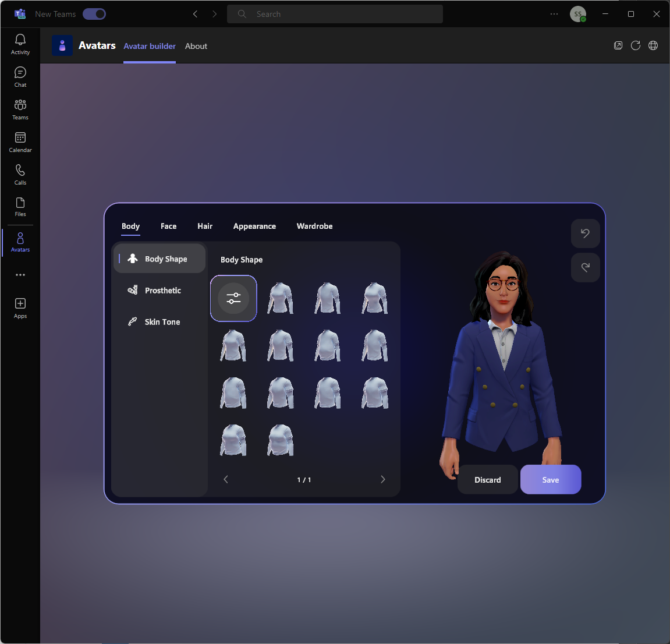Redo the avatar change

586,267
